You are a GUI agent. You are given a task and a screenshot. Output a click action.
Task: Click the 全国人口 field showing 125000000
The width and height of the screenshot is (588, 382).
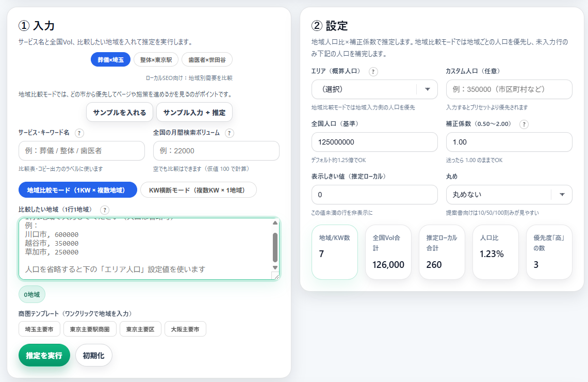374,142
